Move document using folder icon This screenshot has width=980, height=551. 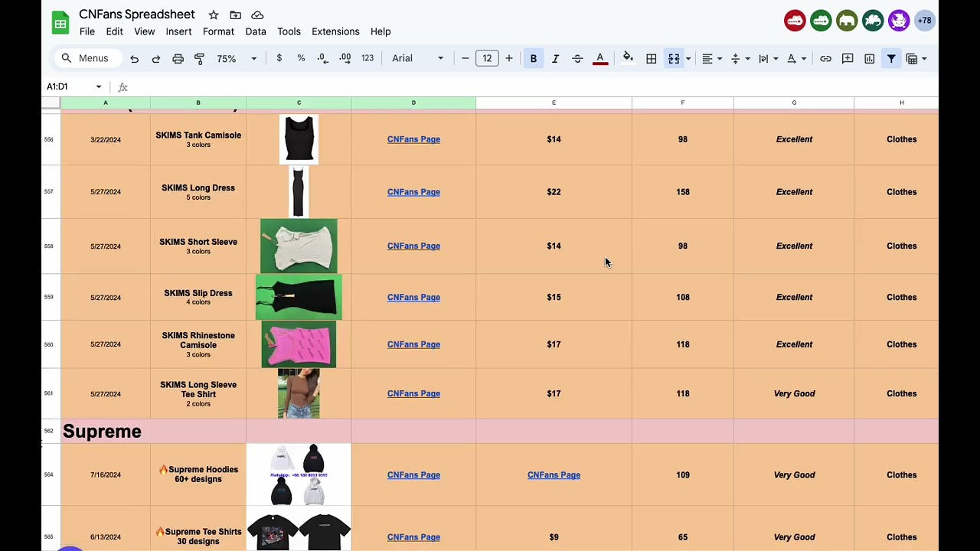tap(236, 15)
